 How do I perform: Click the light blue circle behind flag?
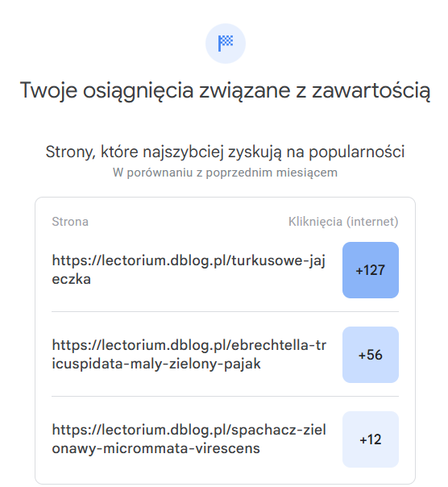pyautogui.click(x=226, y=44)
